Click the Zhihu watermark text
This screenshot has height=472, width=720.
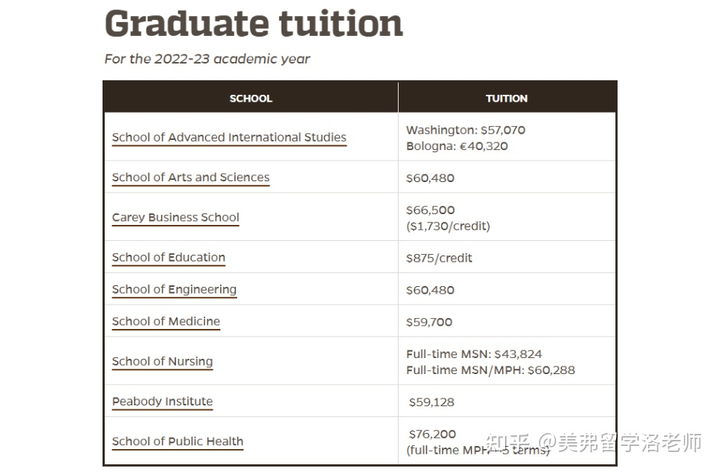click(x=593, y=443)
